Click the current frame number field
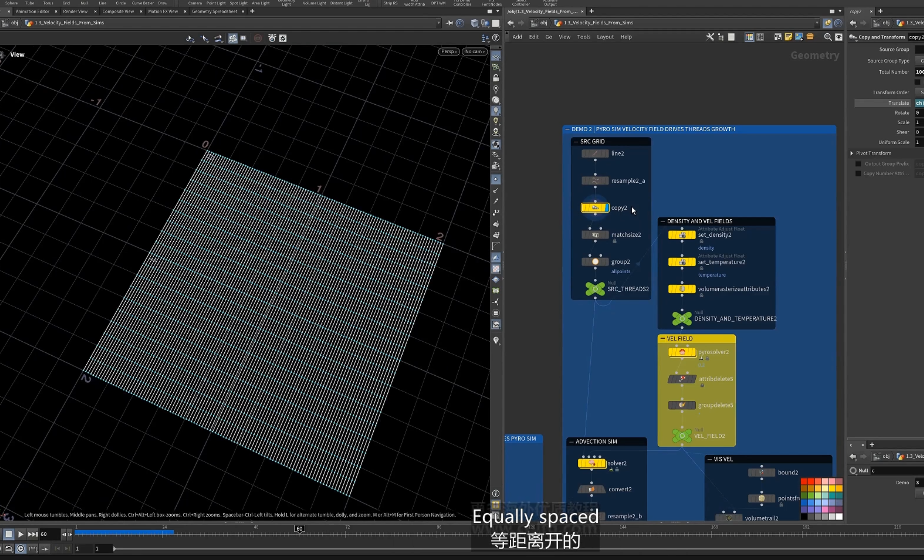 pos(49,534)
